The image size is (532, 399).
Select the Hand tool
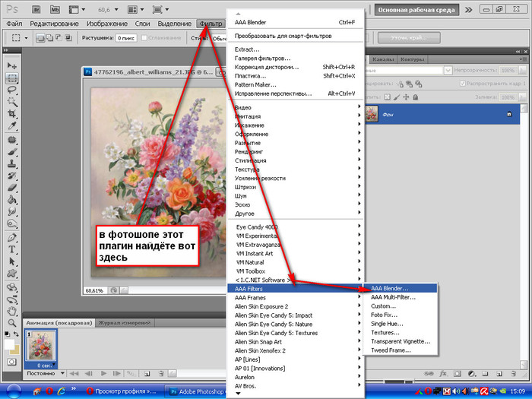pos(12,310)
